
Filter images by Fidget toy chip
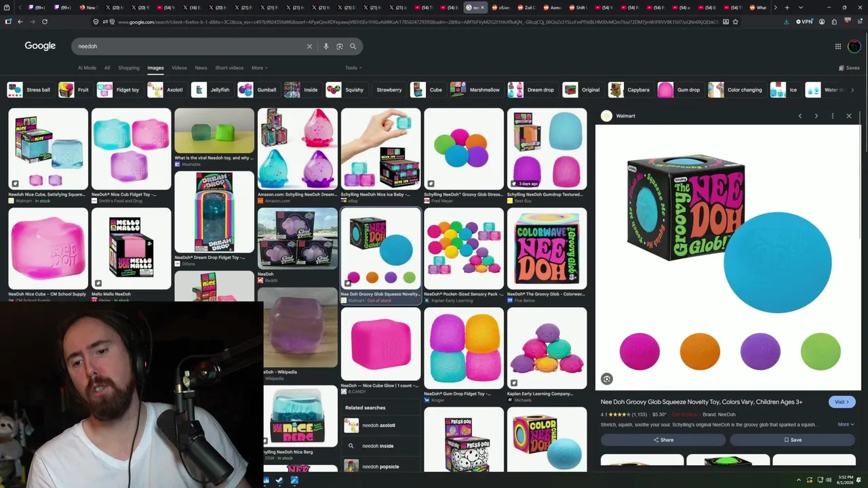[119, 89]
